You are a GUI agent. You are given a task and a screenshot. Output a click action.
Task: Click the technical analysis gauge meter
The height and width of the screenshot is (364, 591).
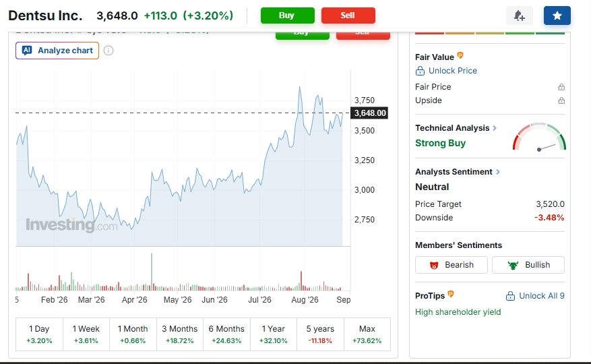point(539,137)
